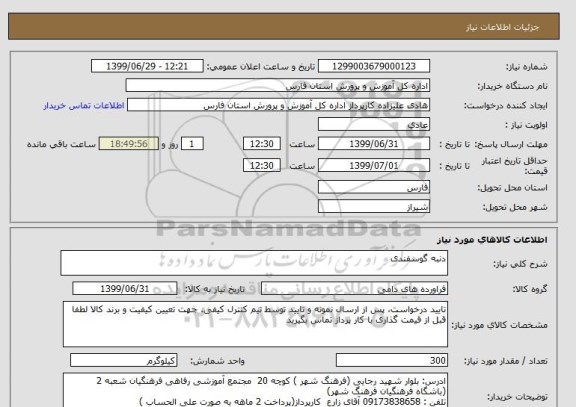Click delivery city field شیراز
Viewport: 576px width, 407px height.
tap(374, 207)
